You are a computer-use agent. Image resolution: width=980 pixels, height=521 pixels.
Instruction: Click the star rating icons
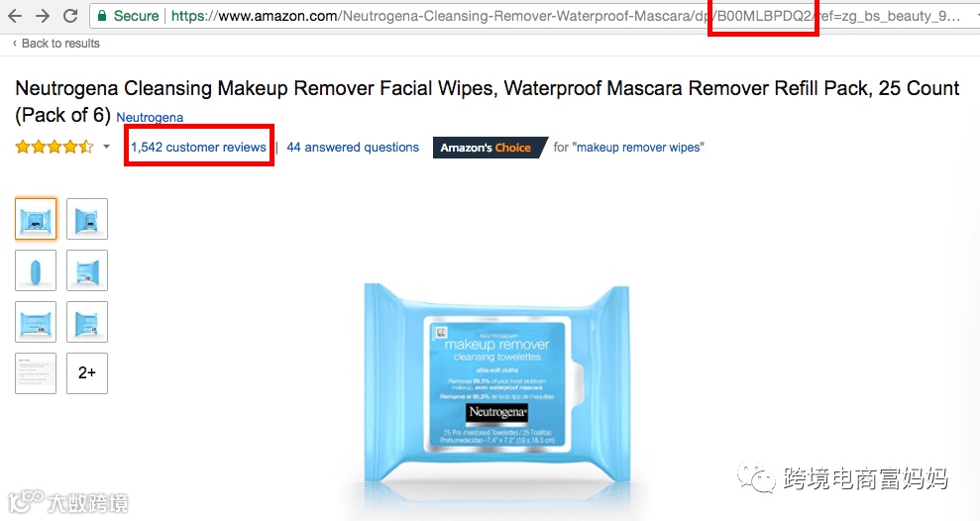click(x=54, y=147)
